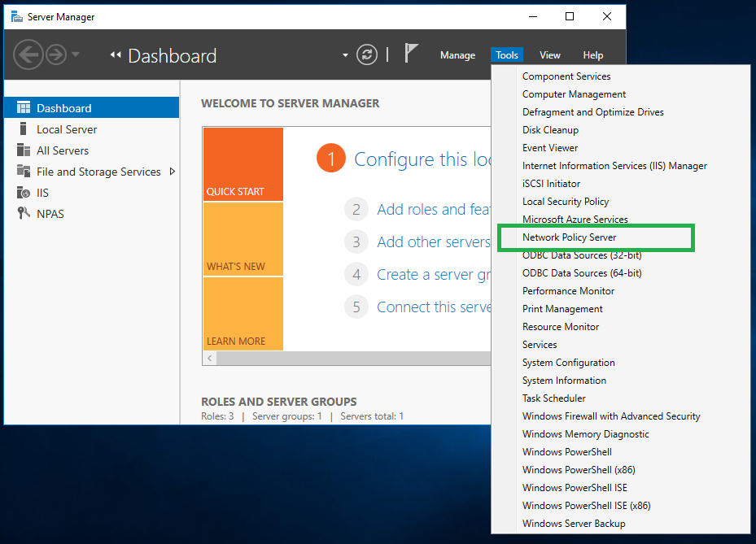Open the Manage menu
This screenshot has height=544, width=756.
457,55
